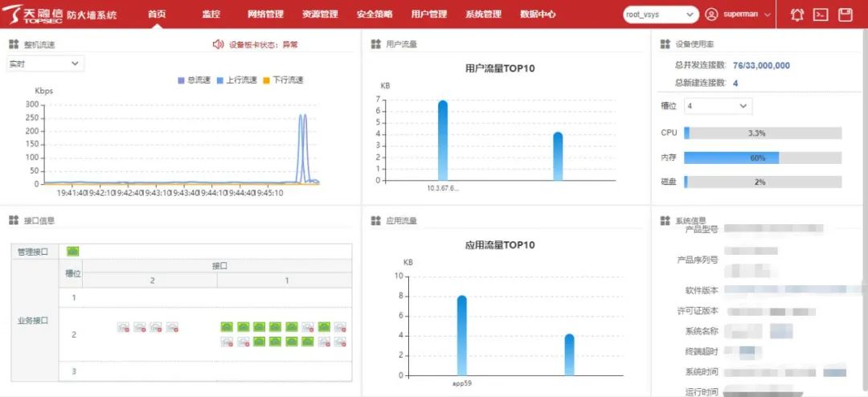Toggle 下行流速 legend series

(282, 80)
